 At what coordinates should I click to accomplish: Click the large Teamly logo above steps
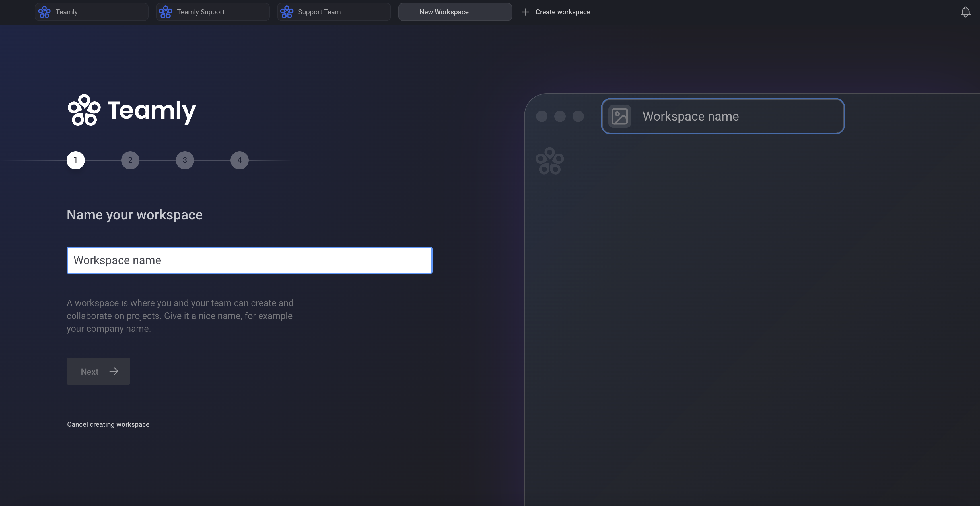click(132, 110)
